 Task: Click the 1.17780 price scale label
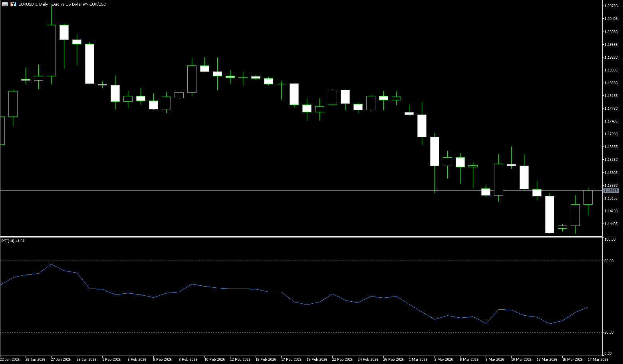[x=611, y=109]
